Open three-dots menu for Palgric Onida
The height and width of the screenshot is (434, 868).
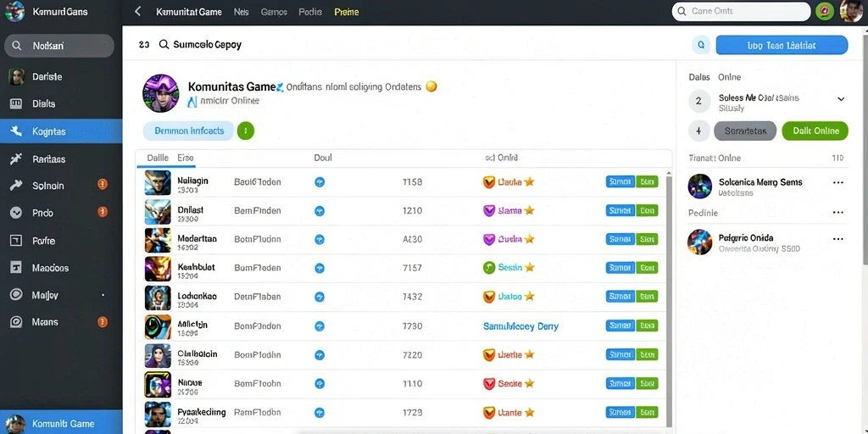point(838,239)
